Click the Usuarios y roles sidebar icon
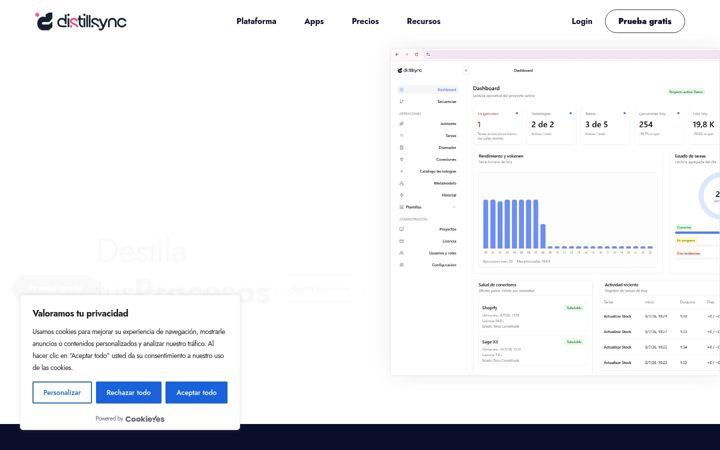The height and width of the screenshot is (450, 720). click(401, 253)
